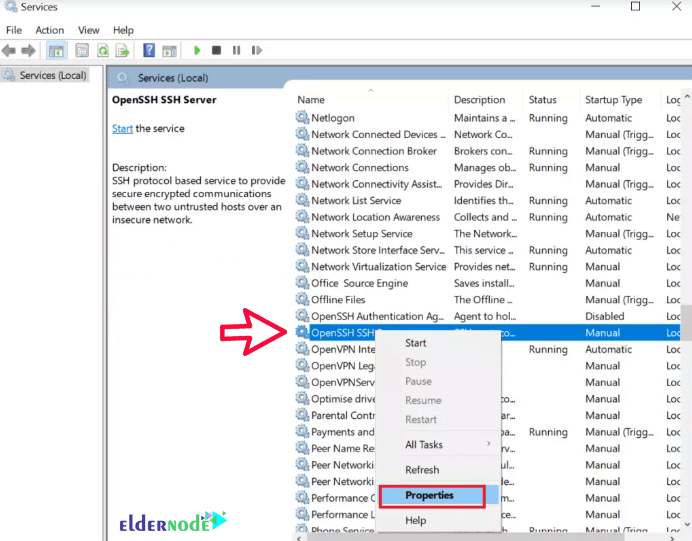
Task: Click gear icon of Network Setup Service
Action: [x=302, y=233]
